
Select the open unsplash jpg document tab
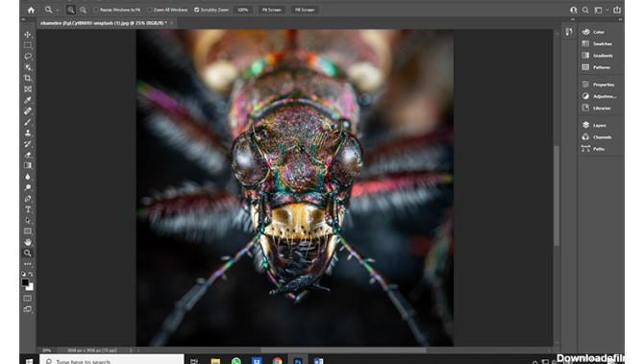(104, 23)
